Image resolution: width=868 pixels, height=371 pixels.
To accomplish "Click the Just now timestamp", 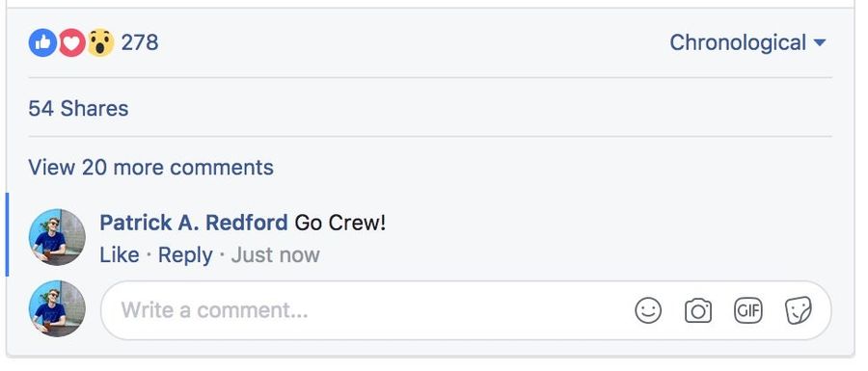I will click(275, 255).
